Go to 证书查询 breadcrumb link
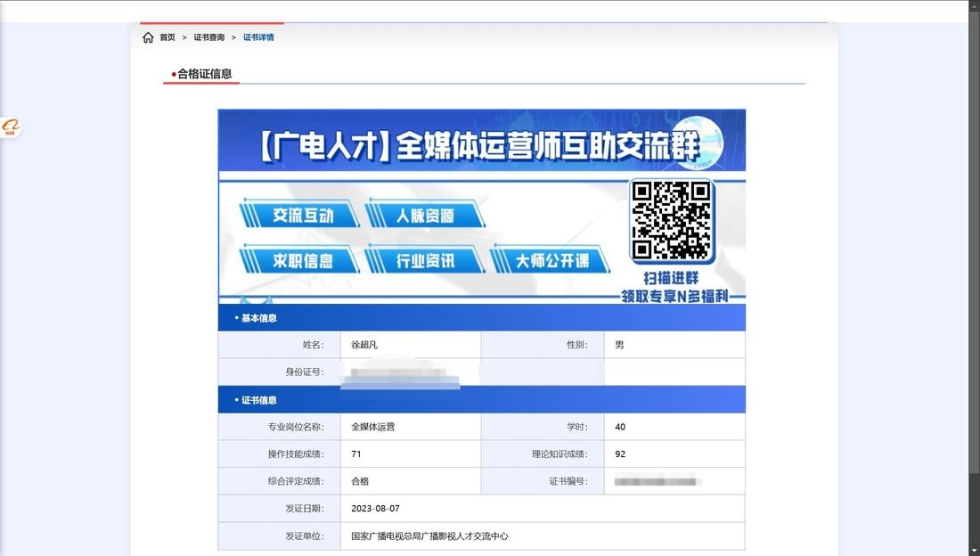This screenshot has height=556, width=980. tap(208, 37)
